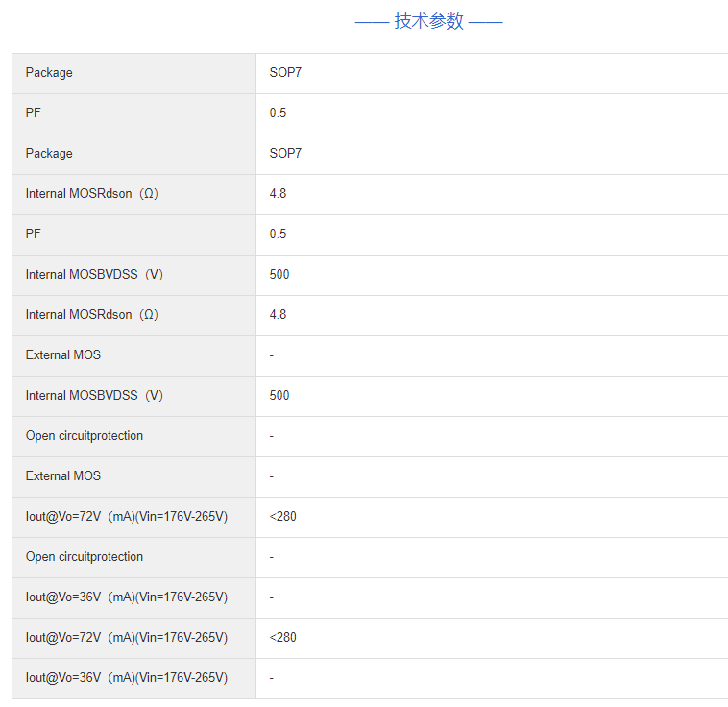Select the first Iout@Vo=72V row label
728x707 pixels.
coord(127,517)
